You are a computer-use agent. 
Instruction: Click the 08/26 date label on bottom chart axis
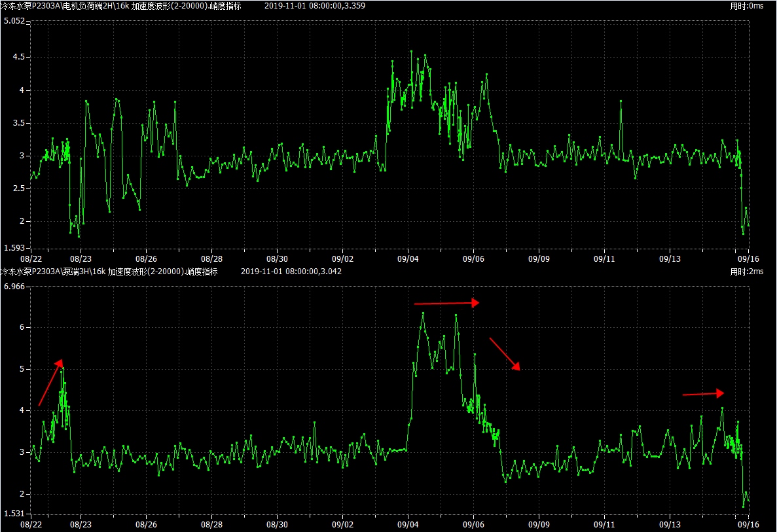coord(146,524)
